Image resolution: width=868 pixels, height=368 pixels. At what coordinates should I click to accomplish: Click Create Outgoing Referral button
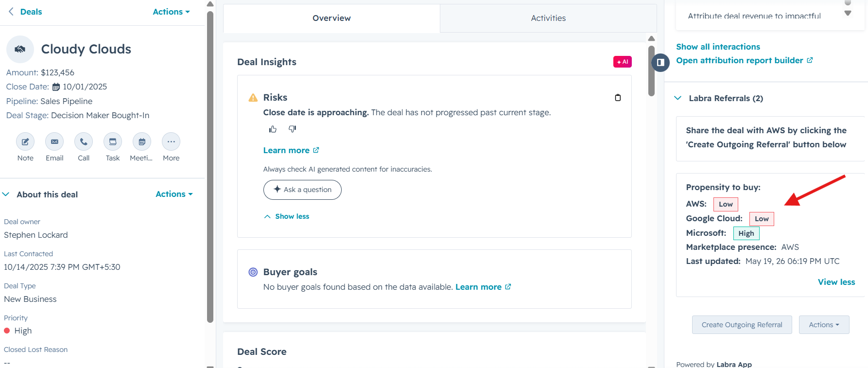742,325
